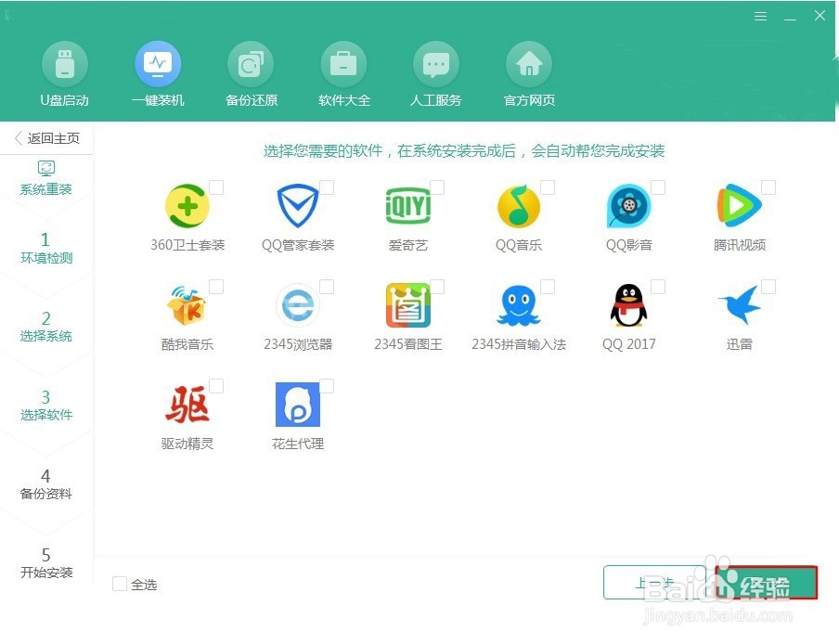Click the 驱动精灵 icon

coord(187,403)
